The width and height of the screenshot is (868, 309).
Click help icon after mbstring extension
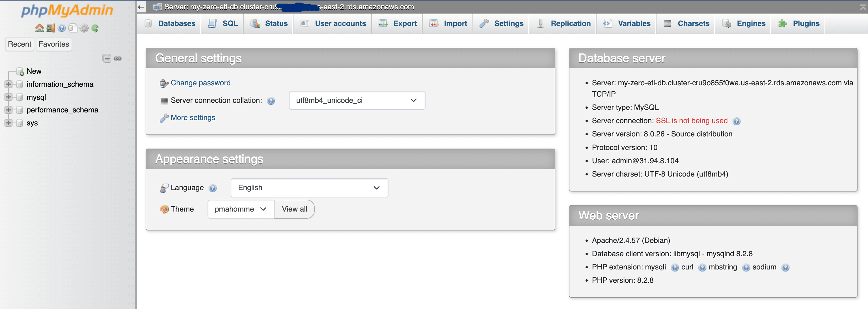click(746, 267)
